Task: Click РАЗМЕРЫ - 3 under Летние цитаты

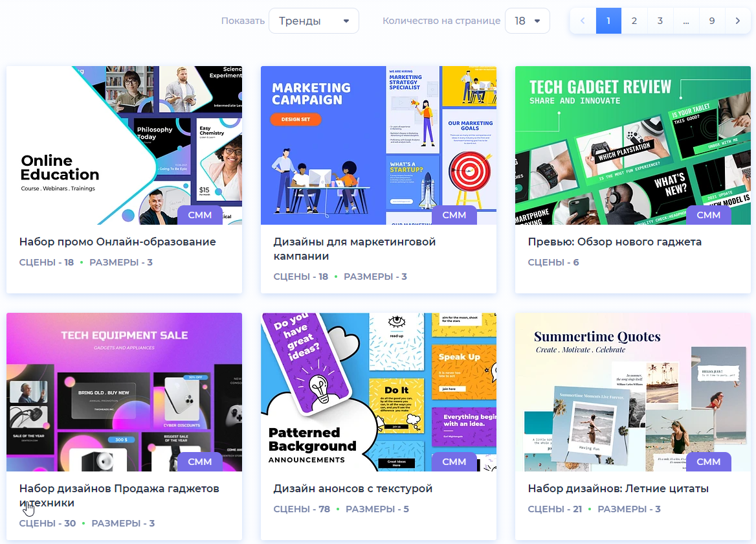Action: [x=629, y=509]
